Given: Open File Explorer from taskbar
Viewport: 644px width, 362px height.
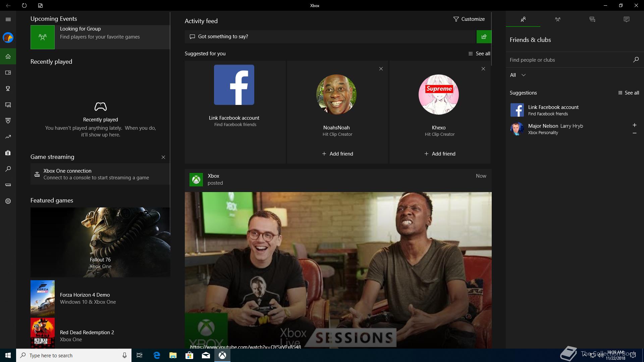Looking at the screenshot, I should tap(173, 355).
